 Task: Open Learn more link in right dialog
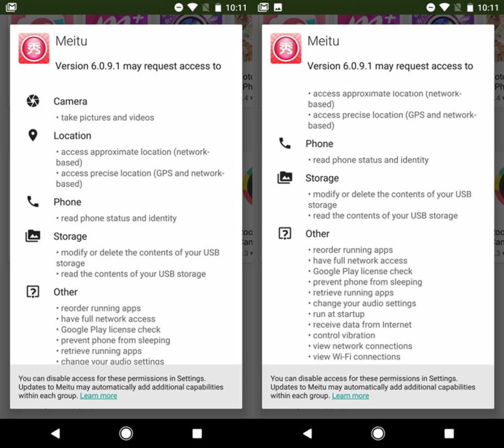pyautogui.click(x=350, y=396)
